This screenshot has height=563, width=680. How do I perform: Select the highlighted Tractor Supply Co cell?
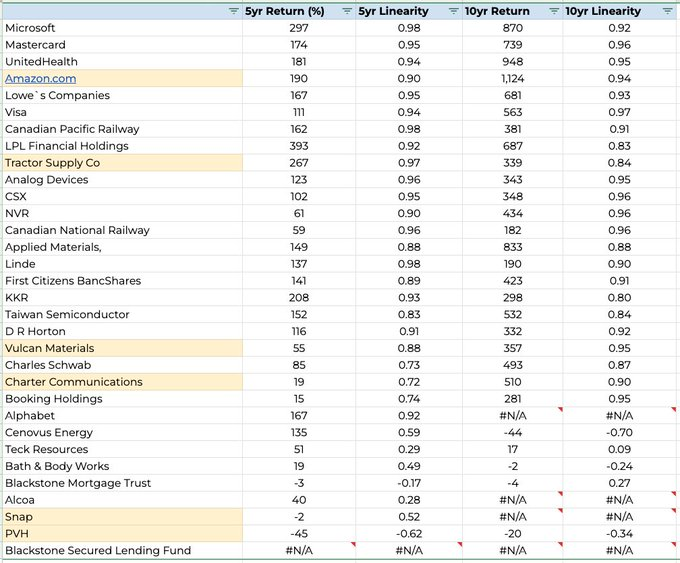click(x=122, y=163)
